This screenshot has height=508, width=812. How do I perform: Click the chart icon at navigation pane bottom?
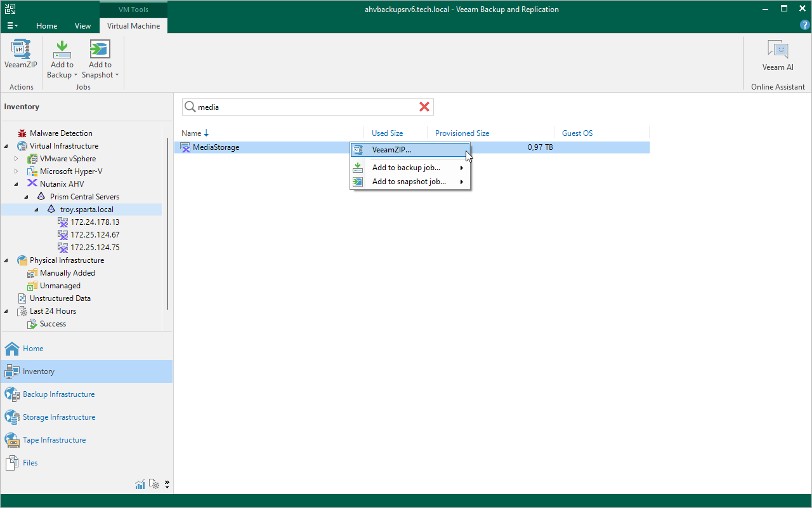[x=140, y=485]
